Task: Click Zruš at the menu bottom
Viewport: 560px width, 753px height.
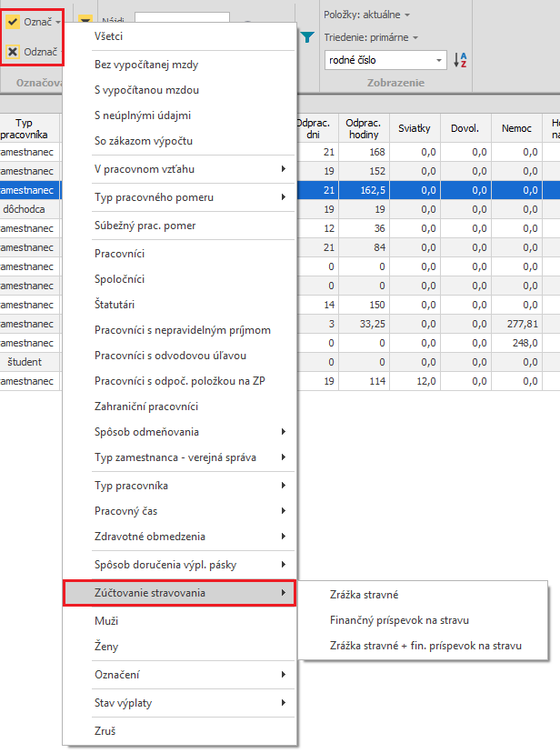Action: pos(105,731)
